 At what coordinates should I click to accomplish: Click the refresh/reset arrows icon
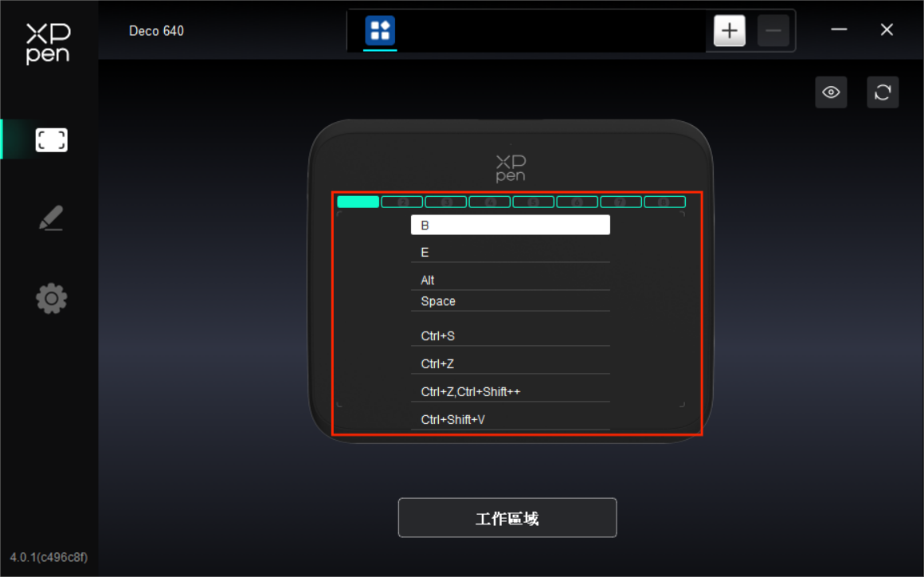click(882, 92)
